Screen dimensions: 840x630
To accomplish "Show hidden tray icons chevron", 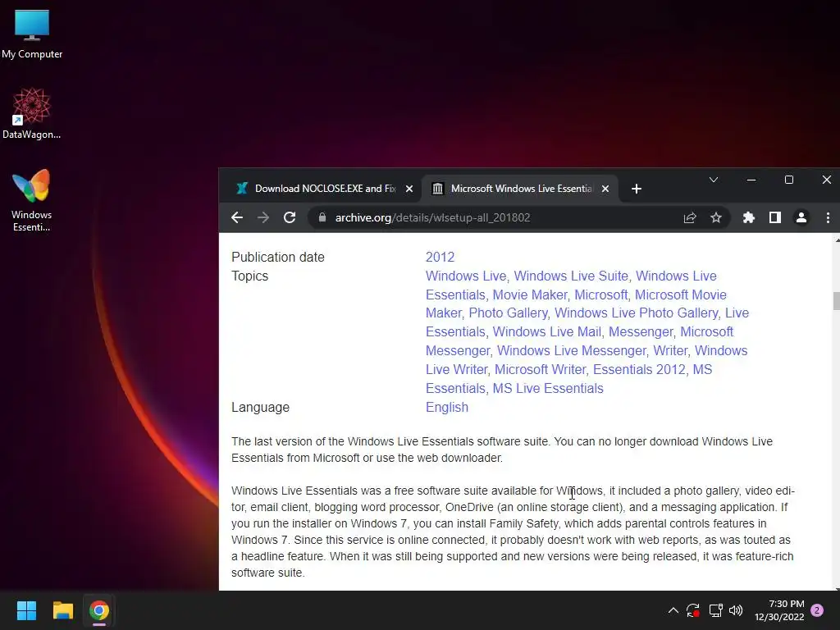I will coord(673,610).
